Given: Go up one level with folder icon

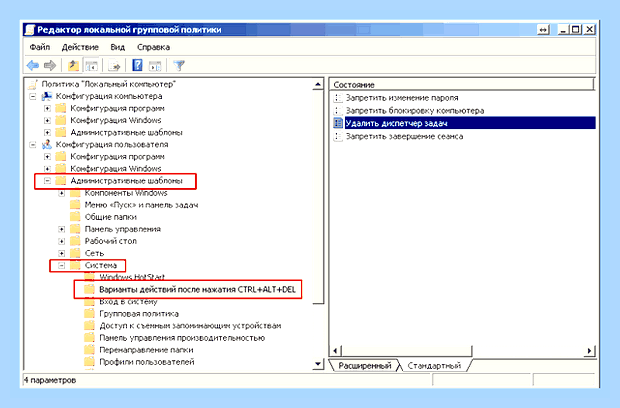Looking at the screenshot, I should coord(73,65).
